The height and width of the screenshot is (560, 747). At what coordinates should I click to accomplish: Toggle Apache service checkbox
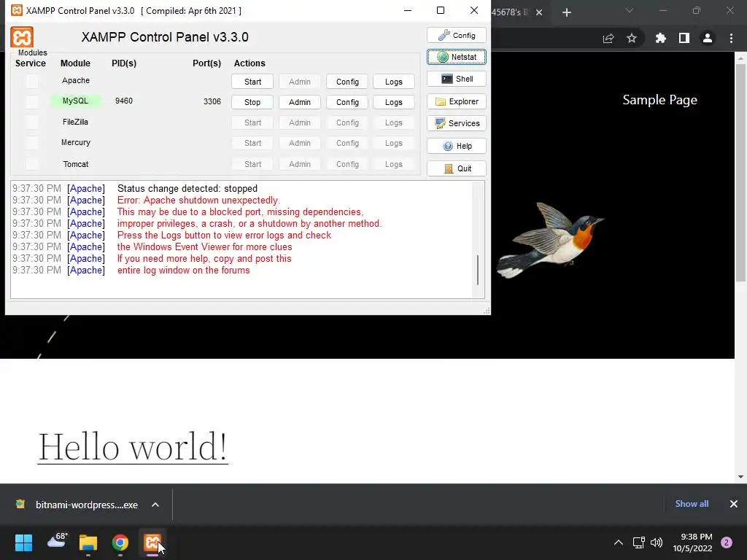click(32, 82)
